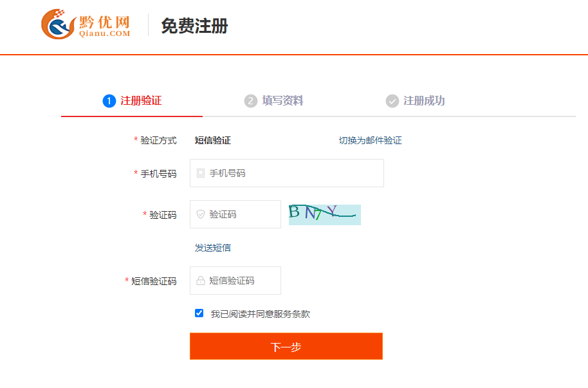
Task: Uncheck the 我已阅读并同意服务条款 checkbox
Action: 199,313
